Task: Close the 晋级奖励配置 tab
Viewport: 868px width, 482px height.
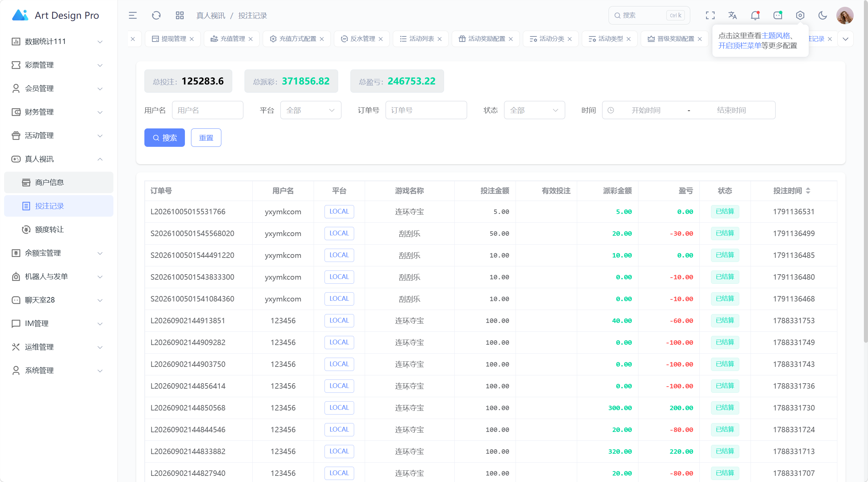Action: 700,39
